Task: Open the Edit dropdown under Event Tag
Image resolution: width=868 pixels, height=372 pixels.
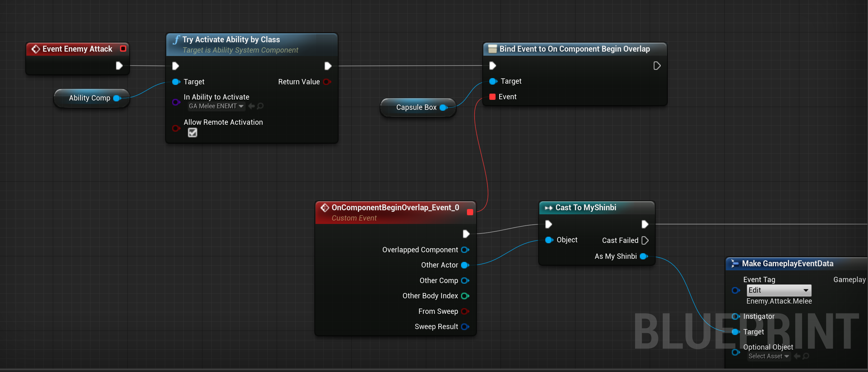Action: (778, 291)
